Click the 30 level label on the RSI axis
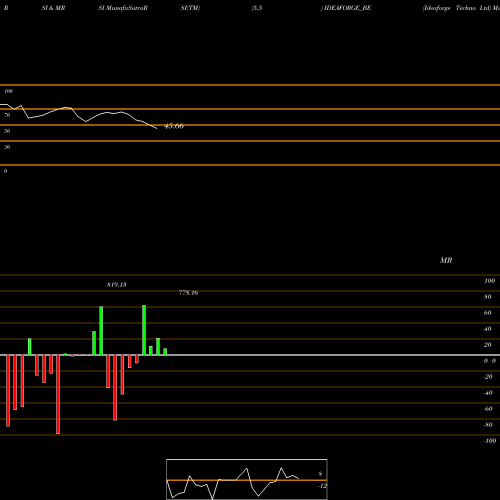 [x=7, y=147]
